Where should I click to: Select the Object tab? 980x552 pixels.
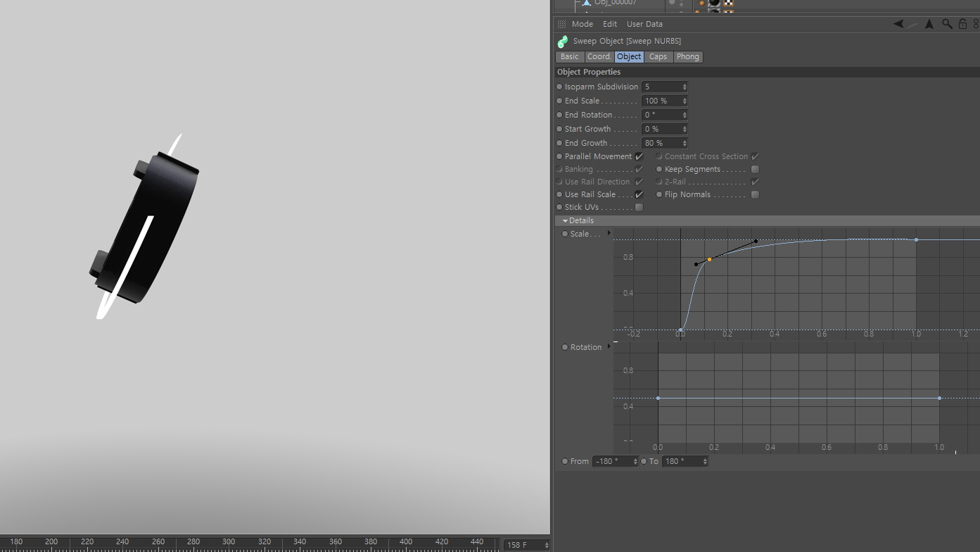tap(629, 56)
